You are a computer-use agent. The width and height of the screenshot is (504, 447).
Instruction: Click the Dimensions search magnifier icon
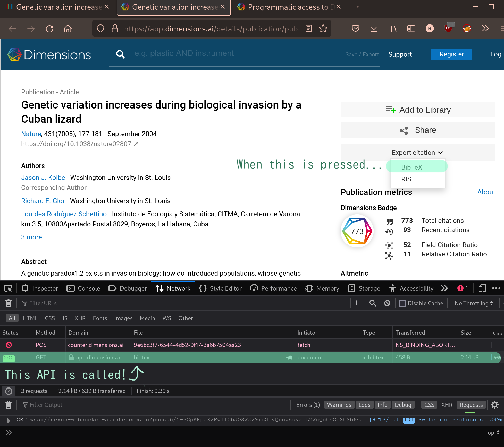click(120, 54)
